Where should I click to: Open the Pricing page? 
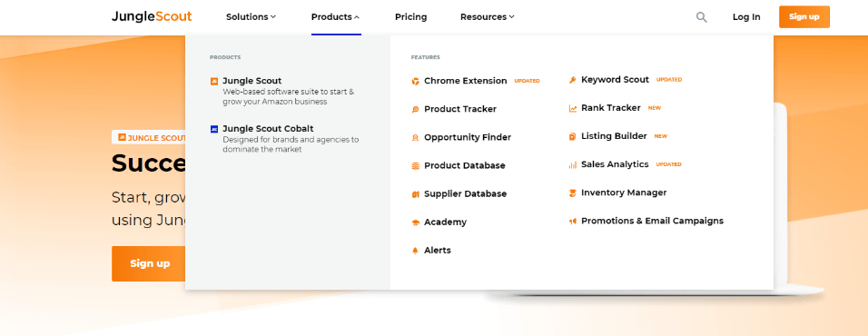click(x=410, y=17)
